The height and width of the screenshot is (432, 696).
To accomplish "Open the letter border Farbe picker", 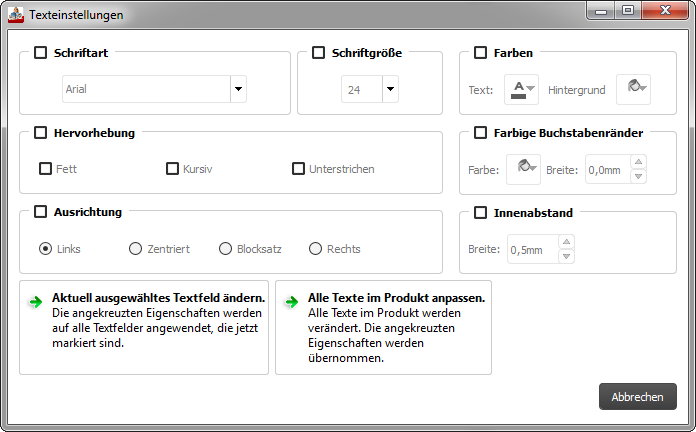I will click(523, 169).
